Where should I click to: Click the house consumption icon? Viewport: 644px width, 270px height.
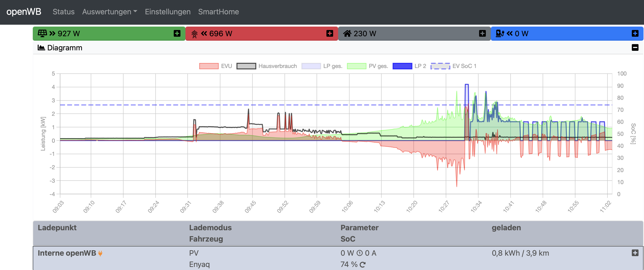pos(347,33)
